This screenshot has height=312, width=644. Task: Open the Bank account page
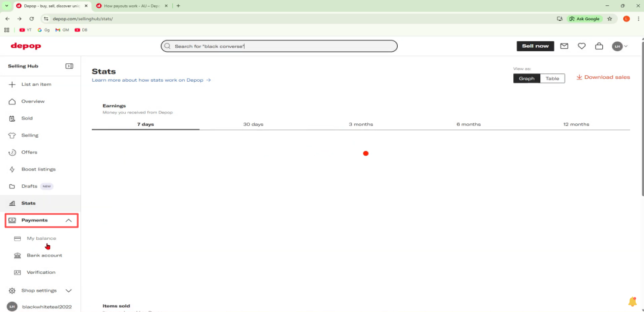pos(44,255)
